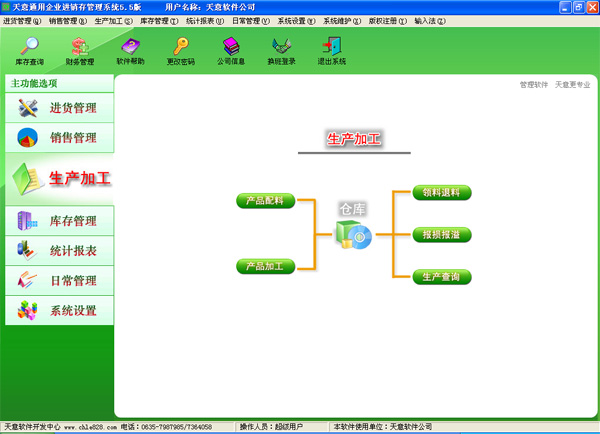Select 库存管理 in the sidebar
The height and width of the screenshot is (434, 600).
click(58, 221)
